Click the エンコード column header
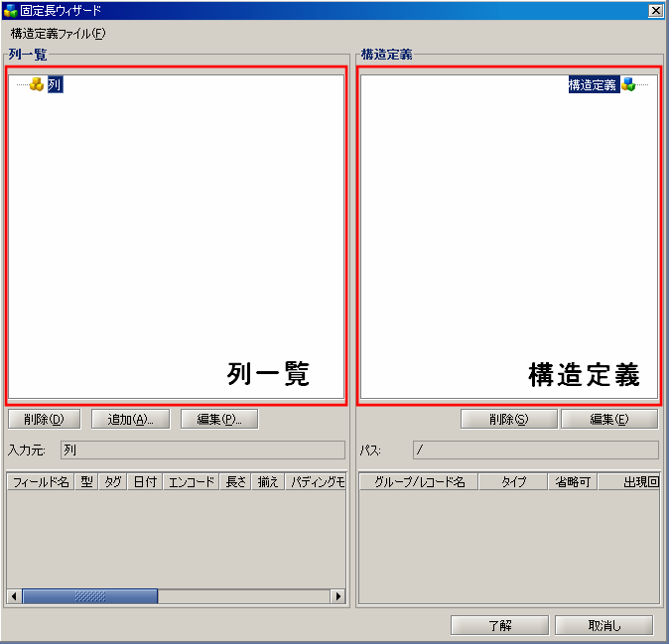The image size is (669, 644). pos(192,482)
